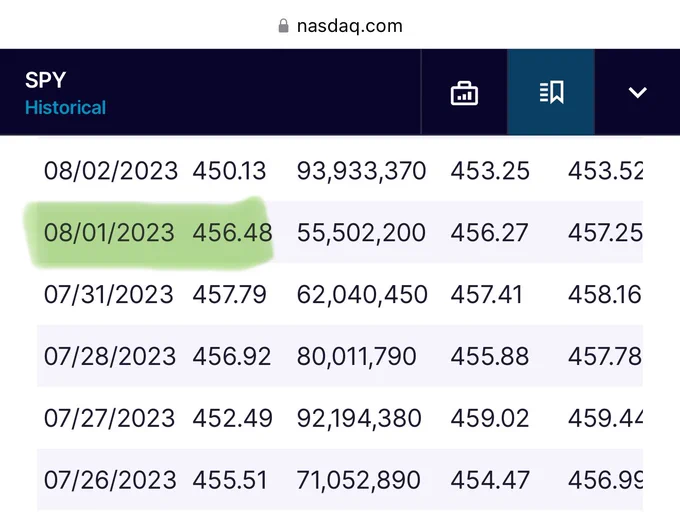Select date 07/31/2023
680x516 pixels.
click(109, 294)
